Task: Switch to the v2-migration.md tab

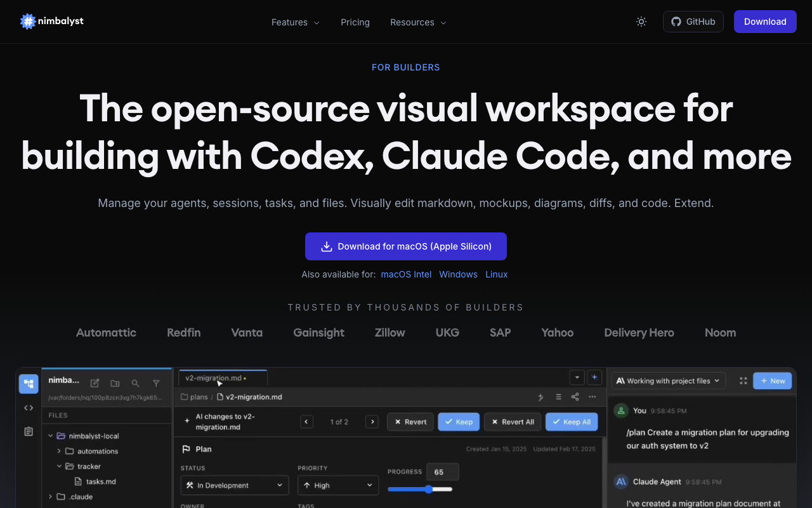Action: [223, 378]
